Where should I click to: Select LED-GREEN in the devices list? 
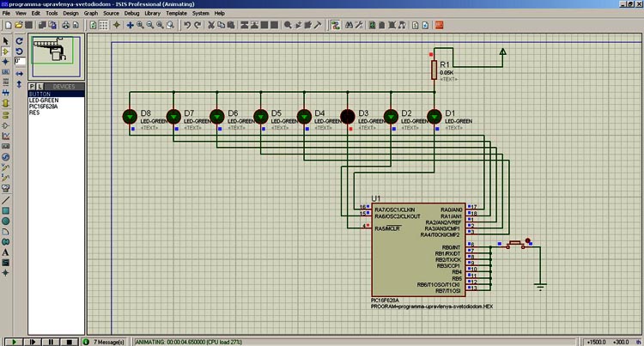point(42,100)
